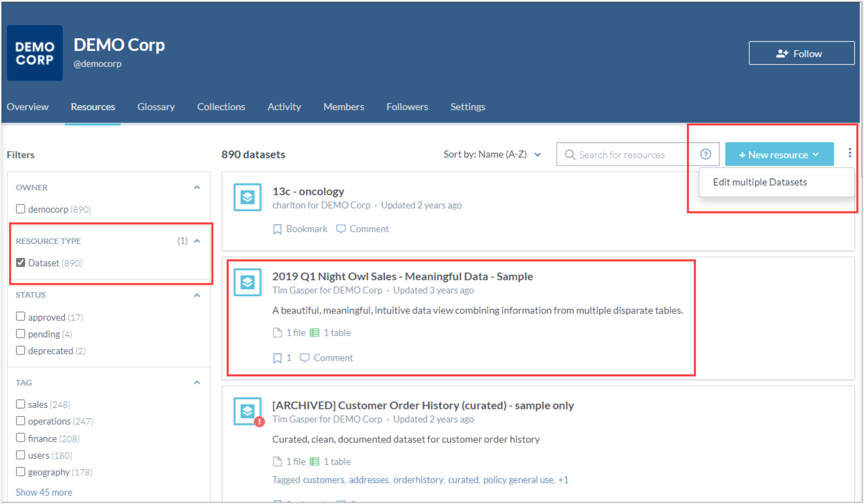Open 2019 Q1 Night Owl Sales dataset title
This screenshot has width=864, height=504.
[x=403, y=276]
